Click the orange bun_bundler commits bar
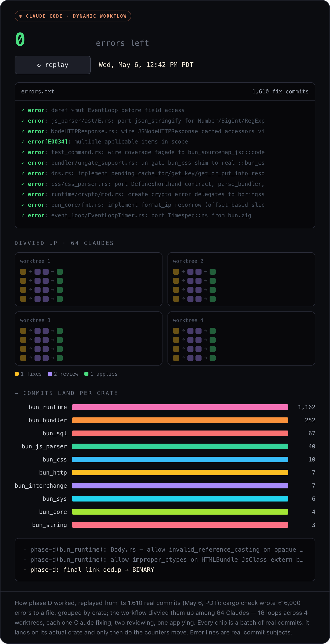This screenshot has height=644, width=330. (x=180, y=420)
